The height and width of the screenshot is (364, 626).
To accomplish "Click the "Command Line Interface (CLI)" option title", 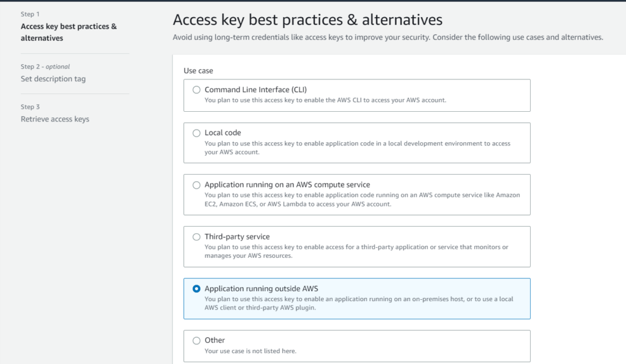I will click(x=256, y=90).
